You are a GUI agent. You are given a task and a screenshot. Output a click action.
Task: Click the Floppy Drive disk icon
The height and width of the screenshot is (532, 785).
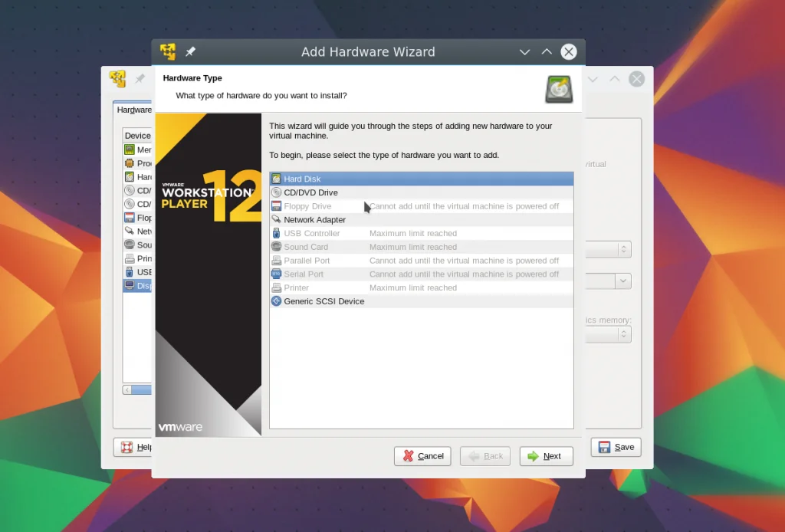(x=276, y=206)
